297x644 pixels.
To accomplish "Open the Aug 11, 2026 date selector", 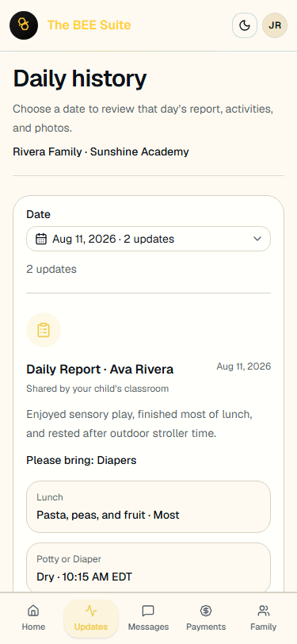I will [x=149, y=239].
